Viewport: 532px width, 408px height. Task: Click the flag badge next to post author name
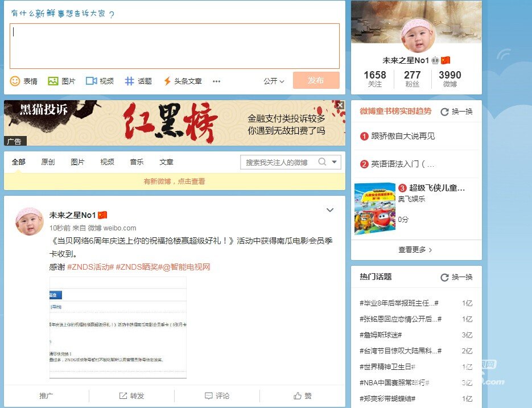point(102,215)
